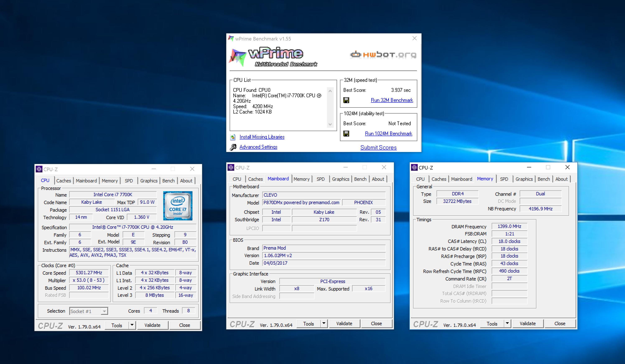Click the save icon beside Run 1024M Benchmark

[346, 134]
